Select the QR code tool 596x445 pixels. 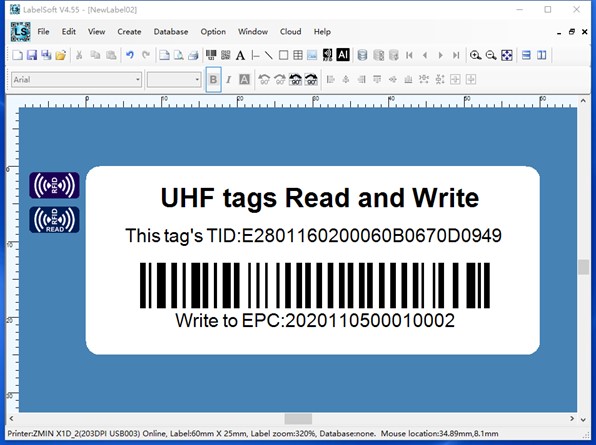(225, 55)
